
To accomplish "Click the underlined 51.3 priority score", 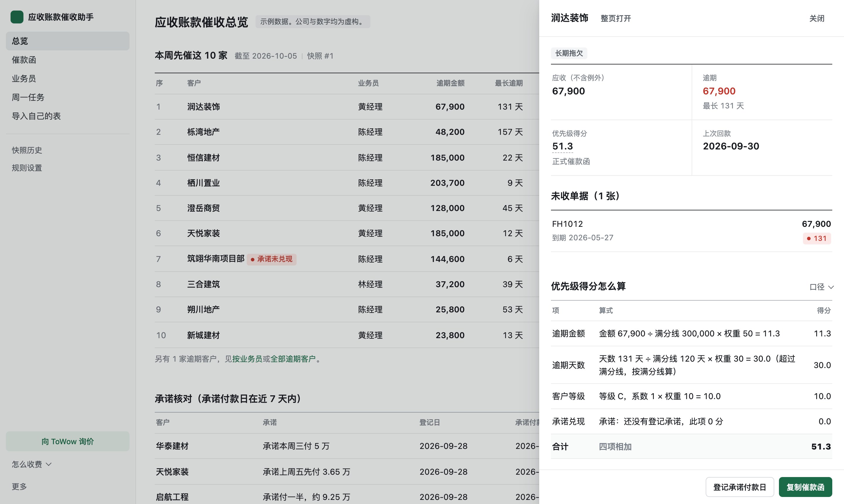I will pos(562,147).
